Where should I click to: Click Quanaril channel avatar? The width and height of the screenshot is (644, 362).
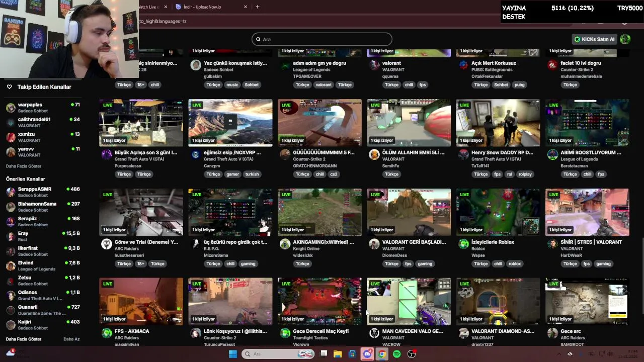coord(11,310)
